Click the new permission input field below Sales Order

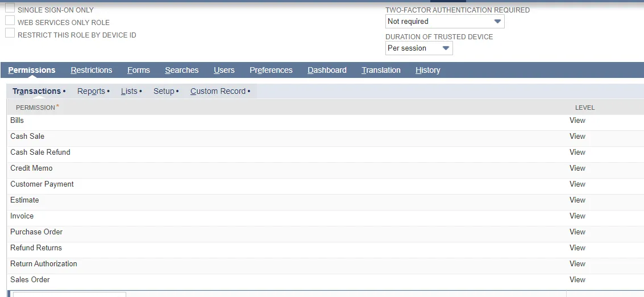click(69, 295)
